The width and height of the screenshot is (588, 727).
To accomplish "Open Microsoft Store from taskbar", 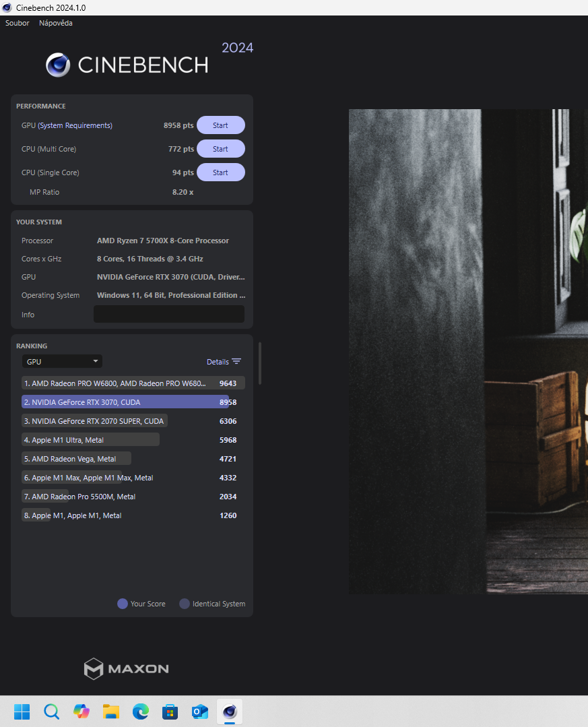I will coord(170,712).
